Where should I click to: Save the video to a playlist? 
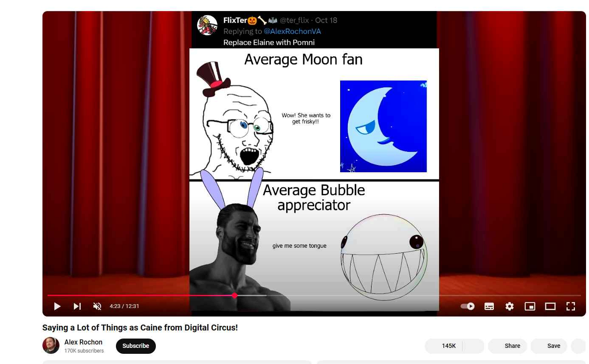click(549, 346)
